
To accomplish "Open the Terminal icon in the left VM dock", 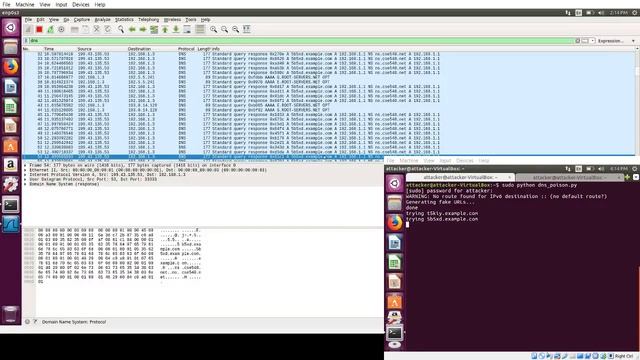I will click(11, 204).
